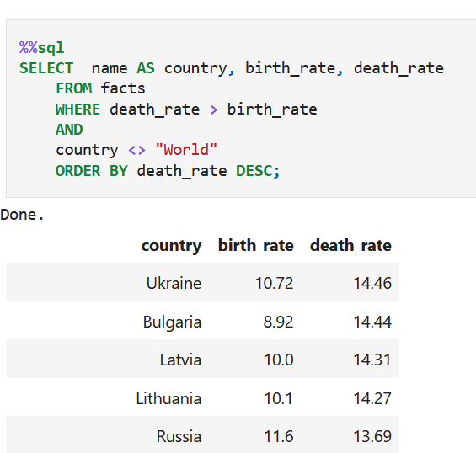Click the ORDER BY death_rate DESC line
The image size is (476, 453).
(168, 171)
